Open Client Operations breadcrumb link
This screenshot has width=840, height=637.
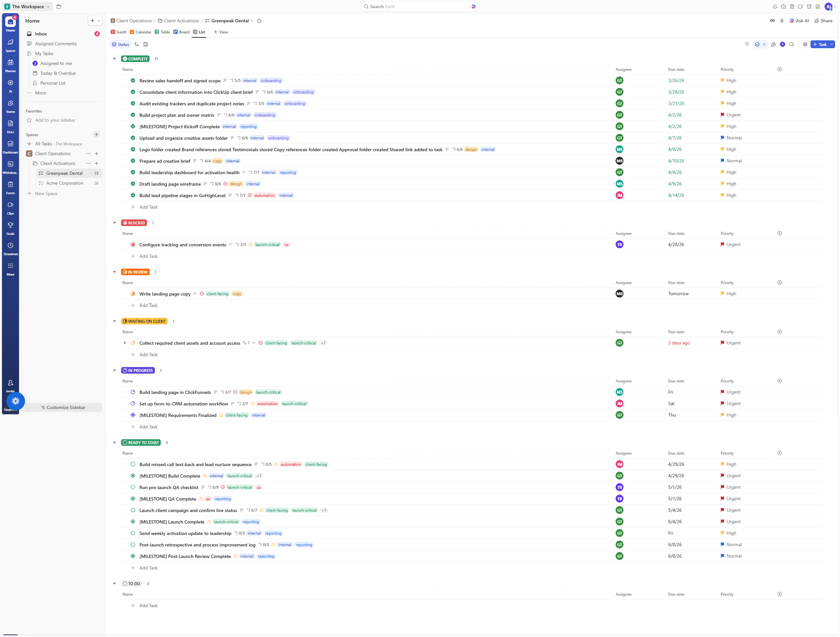[134, 21]
